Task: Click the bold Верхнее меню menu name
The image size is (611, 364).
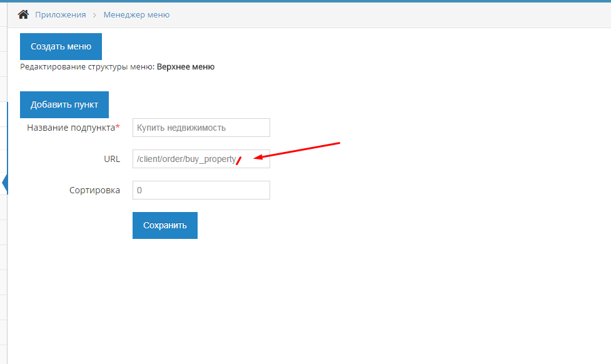Action: pos(185,66)
